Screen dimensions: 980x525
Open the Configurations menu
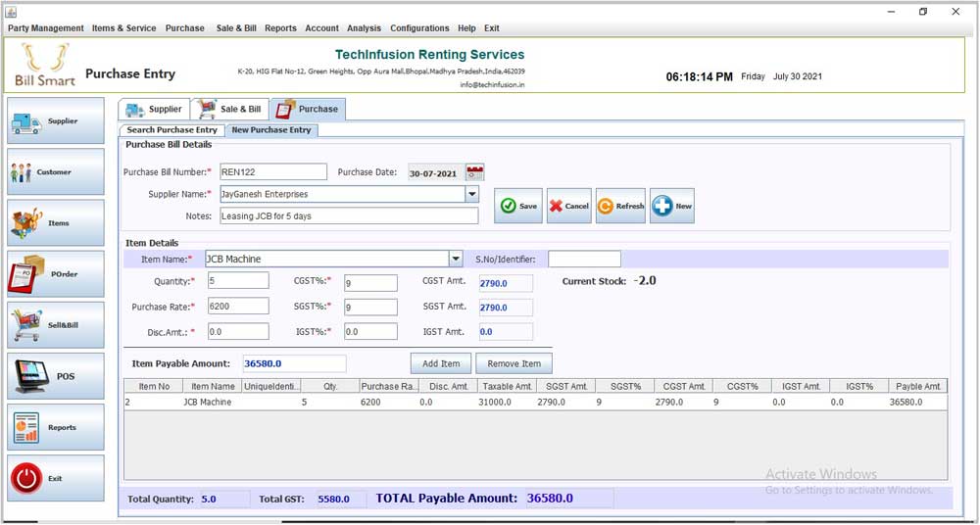tap(419, 28)
